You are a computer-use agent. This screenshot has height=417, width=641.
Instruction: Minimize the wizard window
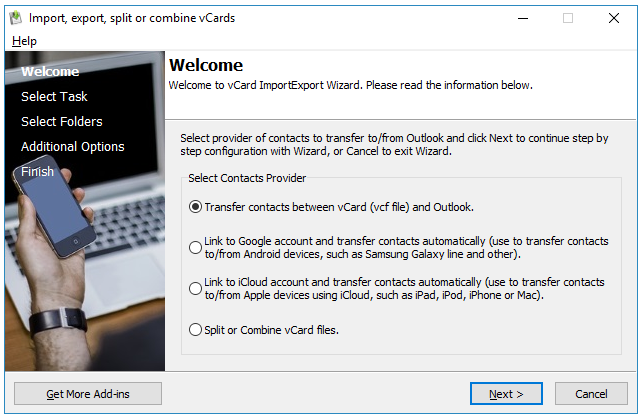[521, 18]
